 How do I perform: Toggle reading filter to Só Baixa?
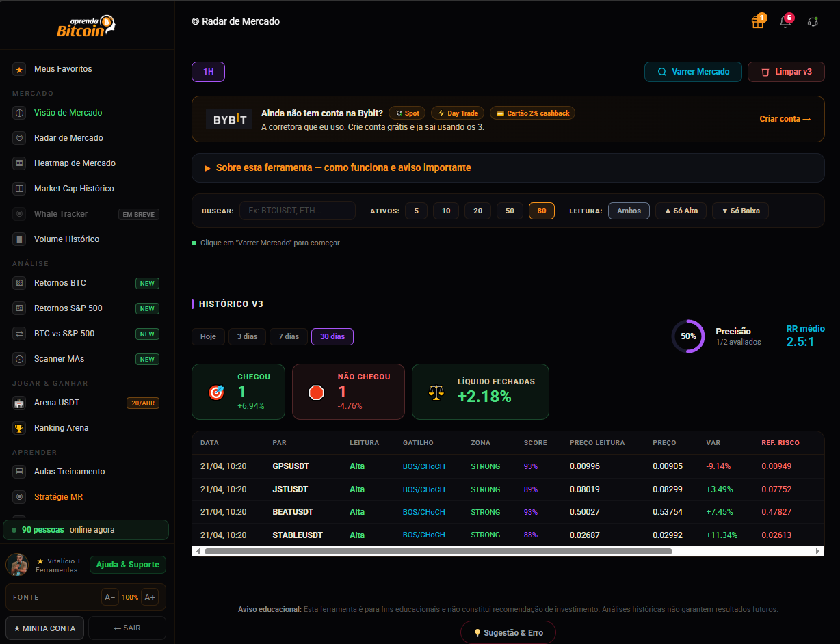(x=740, y=211)
